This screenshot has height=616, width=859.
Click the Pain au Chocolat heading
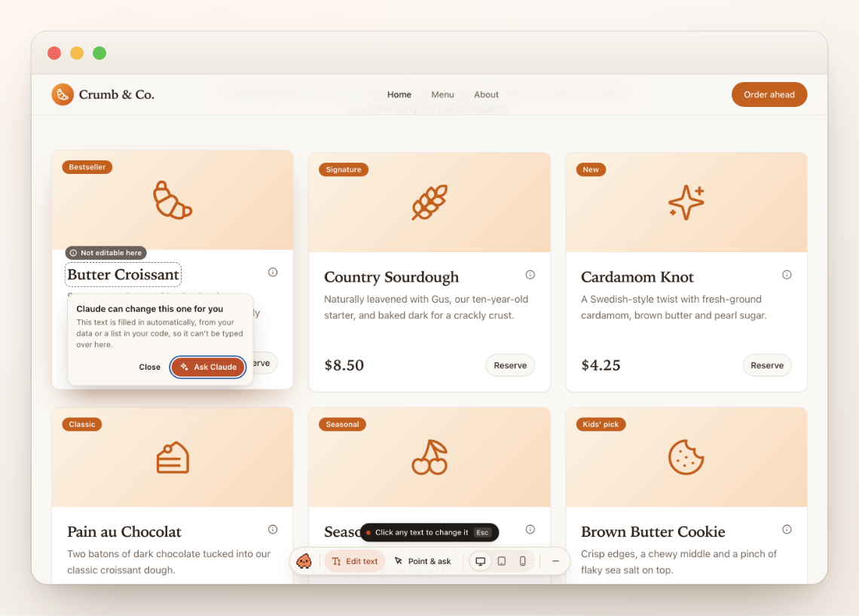[124, 532]
